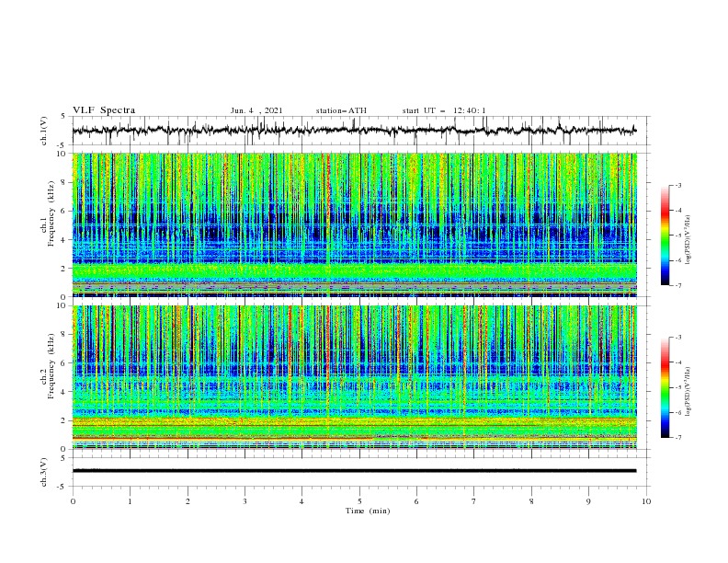Click ch.2 frequency axis "8" kHz tick label
Screen dimensions: 728x563
tap(64, 335)
